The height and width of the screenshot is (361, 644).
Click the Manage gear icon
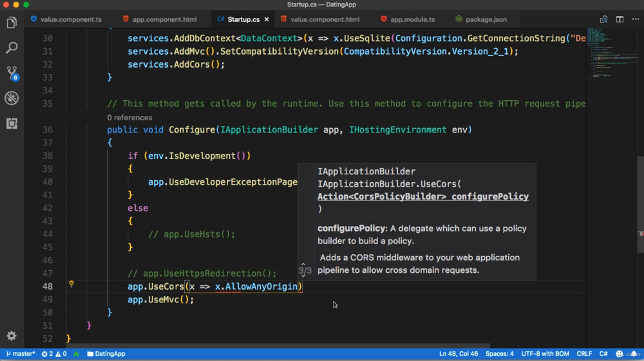[12, 335]
